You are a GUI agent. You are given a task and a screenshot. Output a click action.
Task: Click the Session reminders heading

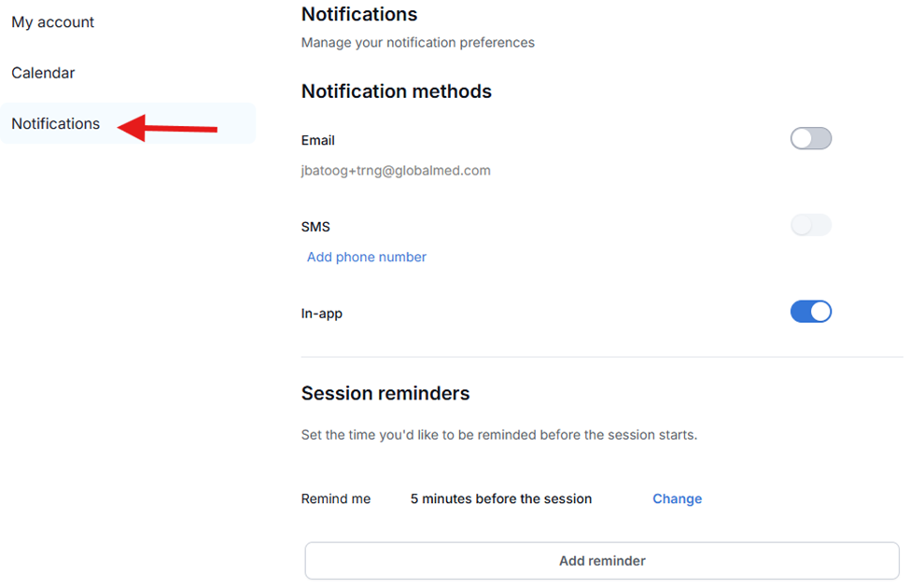click(x=385, y=393)
